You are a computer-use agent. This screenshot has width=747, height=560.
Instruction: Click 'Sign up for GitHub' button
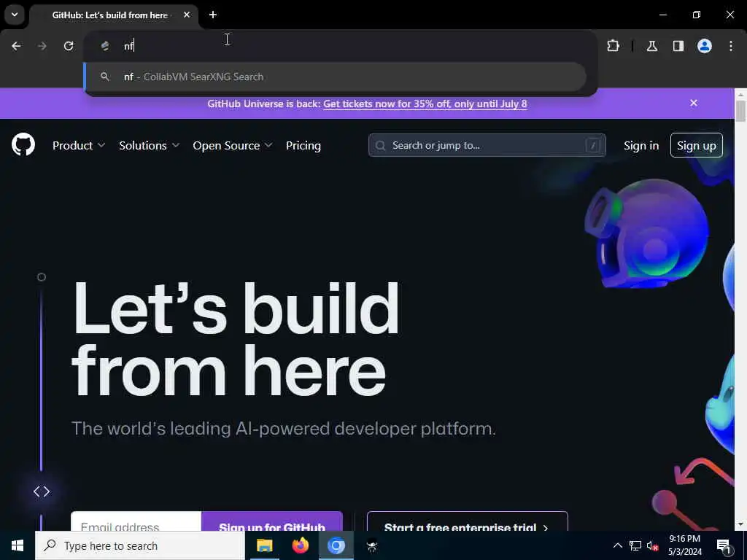tap(272, 521)
